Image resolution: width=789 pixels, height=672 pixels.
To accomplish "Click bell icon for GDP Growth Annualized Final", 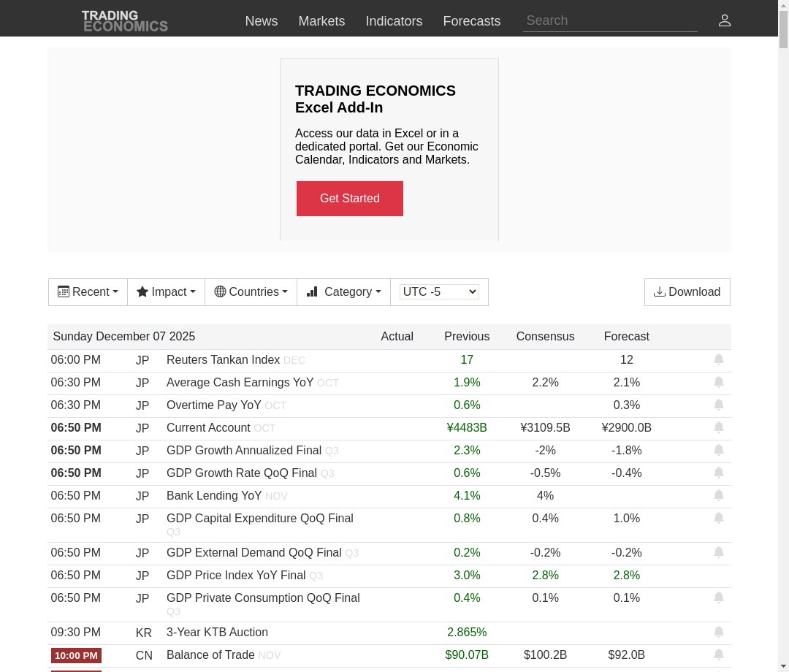I will (719, 450).
